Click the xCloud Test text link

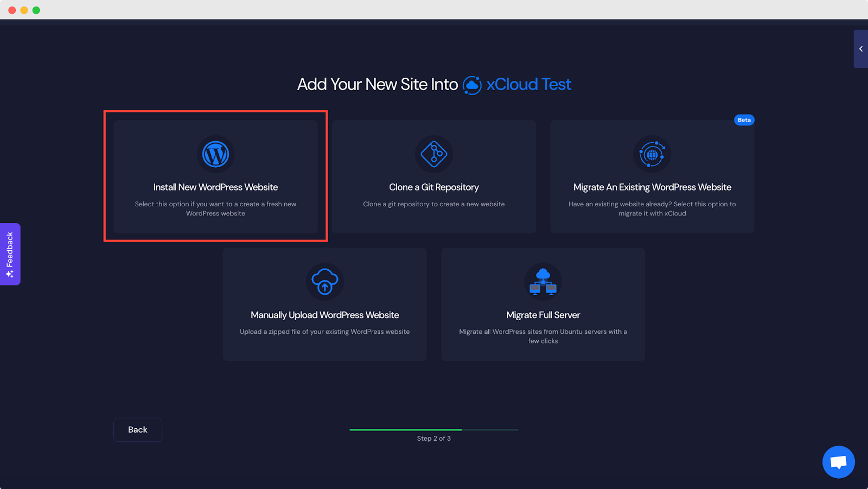click(x=528, y=85)
